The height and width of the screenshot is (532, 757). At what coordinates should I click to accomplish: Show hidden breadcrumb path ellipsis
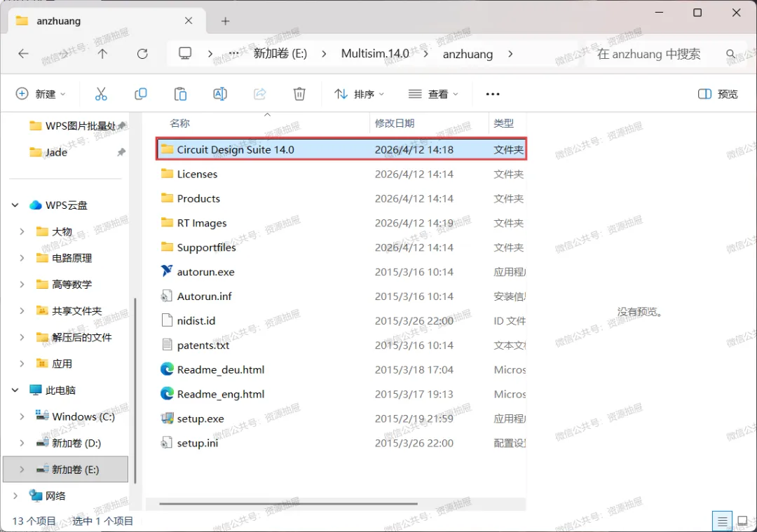233,53
